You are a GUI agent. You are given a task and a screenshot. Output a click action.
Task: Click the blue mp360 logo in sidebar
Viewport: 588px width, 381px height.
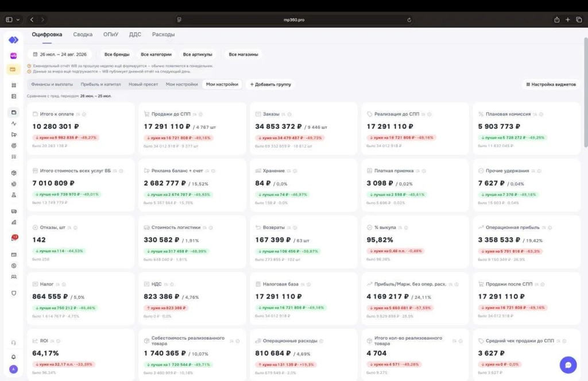[14, 40]
